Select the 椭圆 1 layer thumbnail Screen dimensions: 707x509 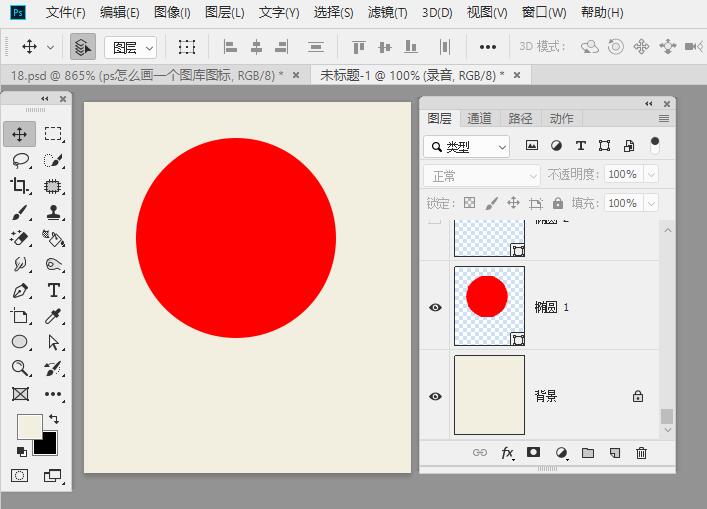tap(489, 306)
